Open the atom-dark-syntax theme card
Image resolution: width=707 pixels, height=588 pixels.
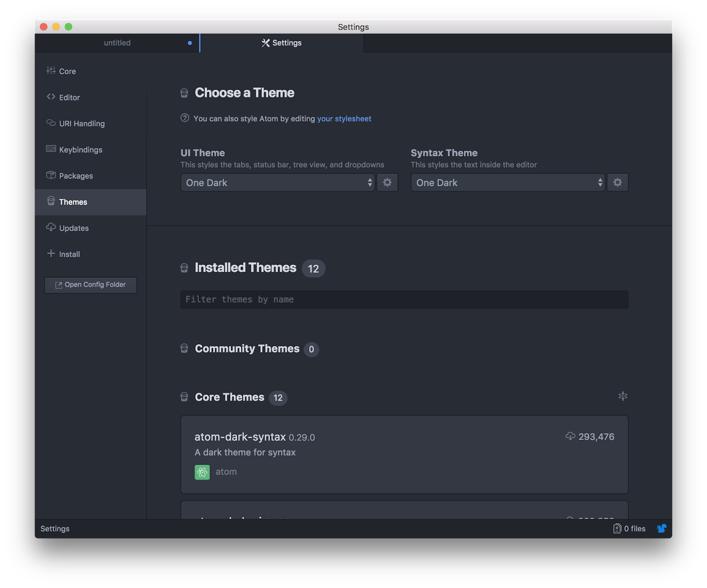coord(404,454)
